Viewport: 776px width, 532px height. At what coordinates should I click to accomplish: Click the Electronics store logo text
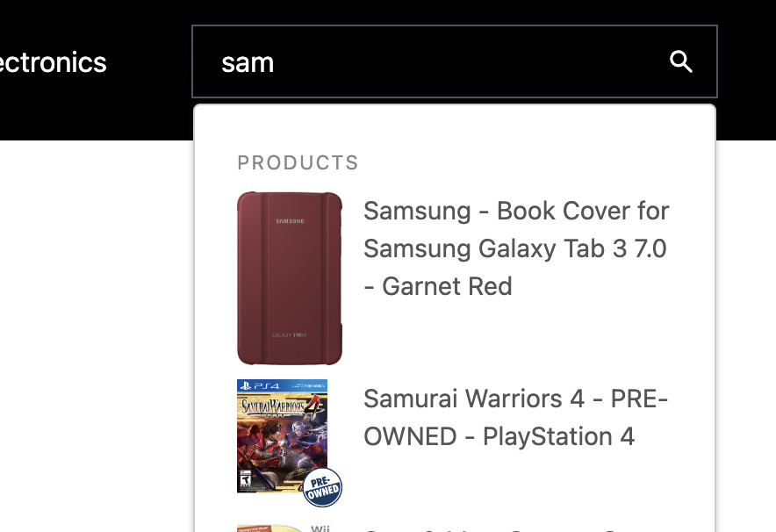pyautogui.click(x=53, y=61)
